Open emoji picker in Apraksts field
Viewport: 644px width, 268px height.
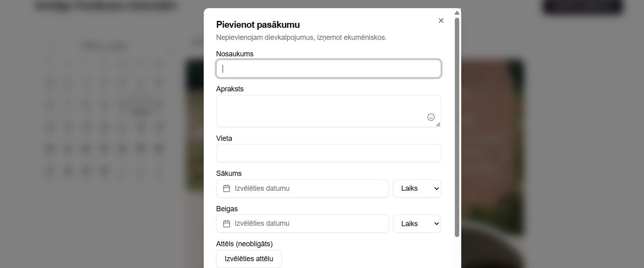point(431,117)
